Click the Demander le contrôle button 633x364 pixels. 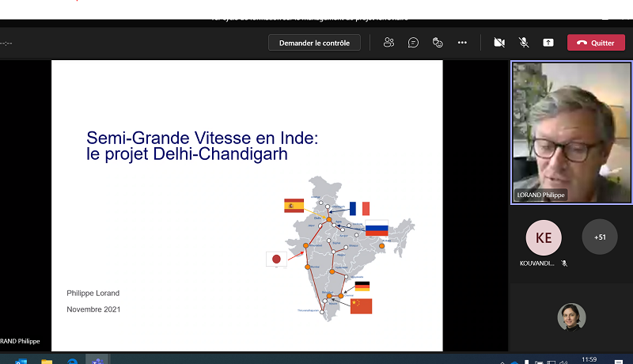click(314, 43)
